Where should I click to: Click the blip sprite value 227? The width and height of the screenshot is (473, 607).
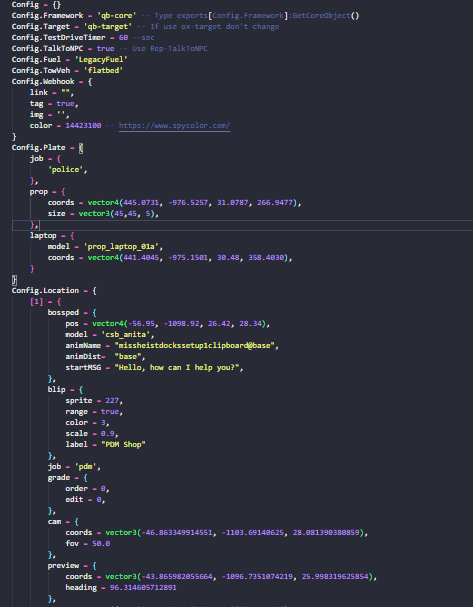coord(112,401)
